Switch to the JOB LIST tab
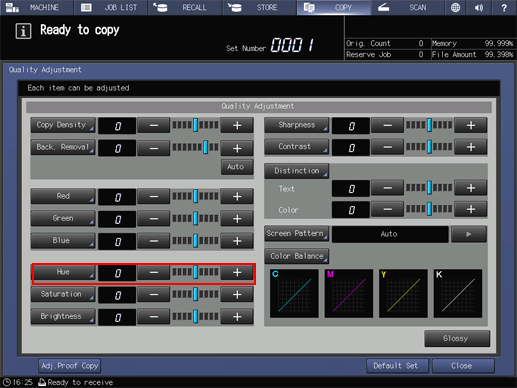The image size is (517, 388). click(x=111, y=7)
